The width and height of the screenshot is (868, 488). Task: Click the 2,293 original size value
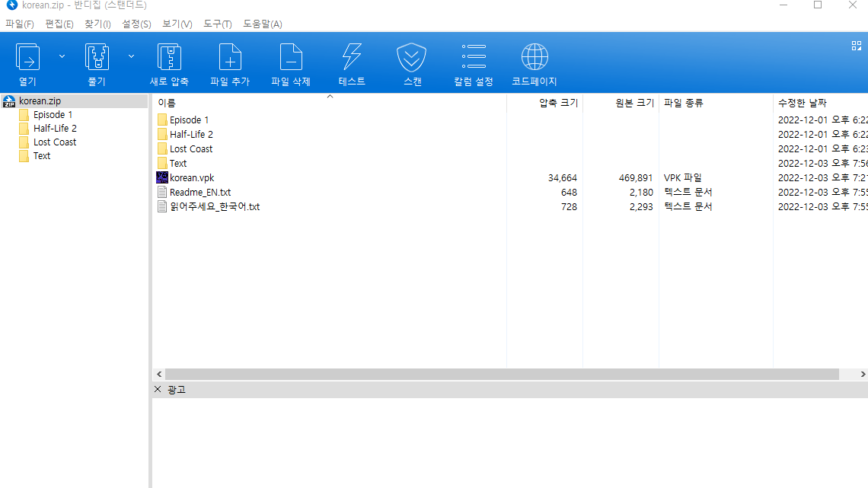[x=641, y=206]
